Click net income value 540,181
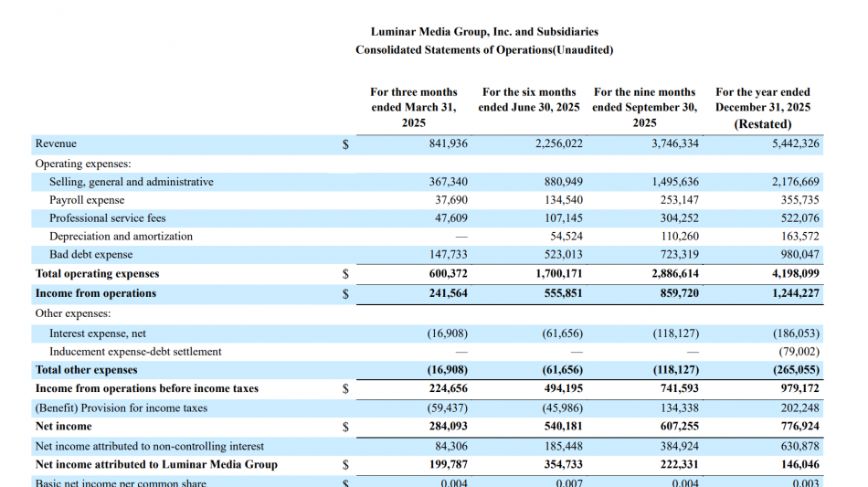This screenshot has height=487, width=868. coord(564,426)
